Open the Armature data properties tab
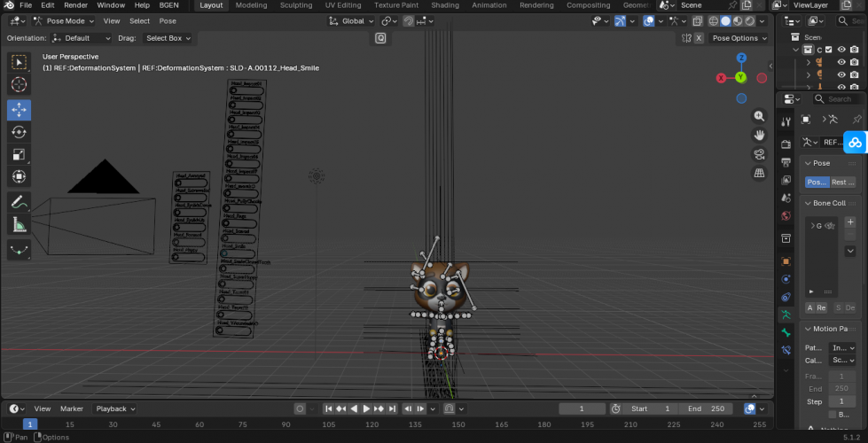 786,315
